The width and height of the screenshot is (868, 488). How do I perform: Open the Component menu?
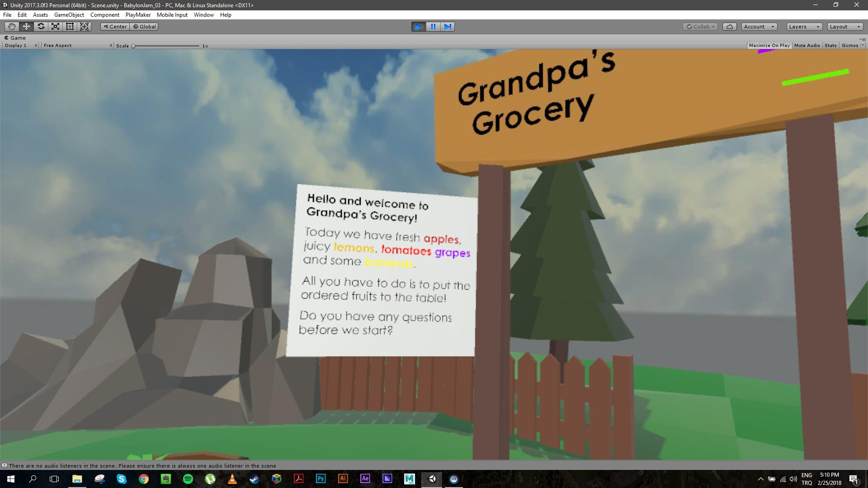click(x=104, y=15)
